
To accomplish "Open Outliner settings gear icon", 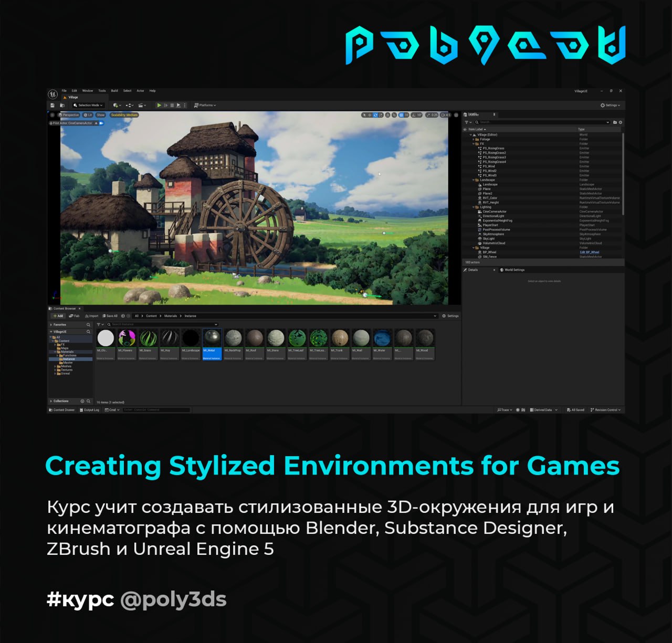I will [621, 122].
